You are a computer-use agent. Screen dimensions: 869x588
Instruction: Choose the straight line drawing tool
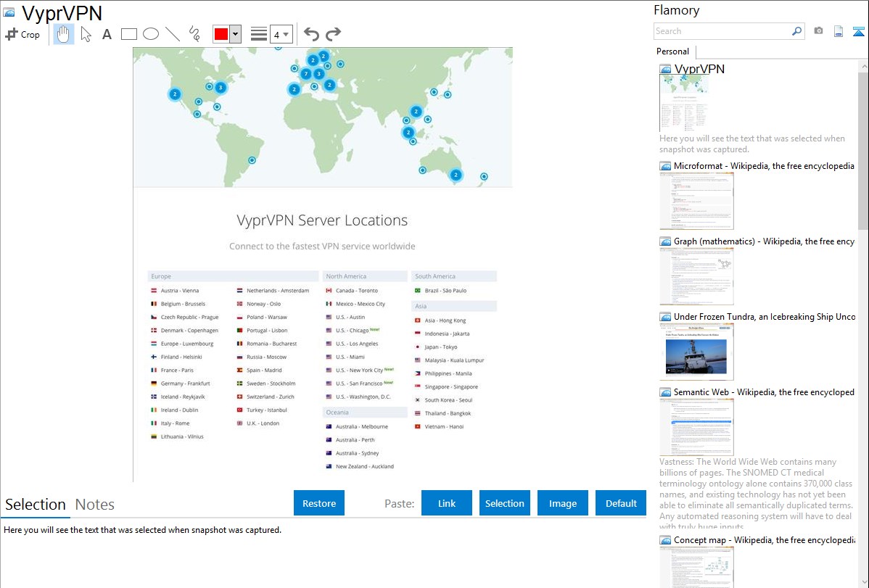173,34
